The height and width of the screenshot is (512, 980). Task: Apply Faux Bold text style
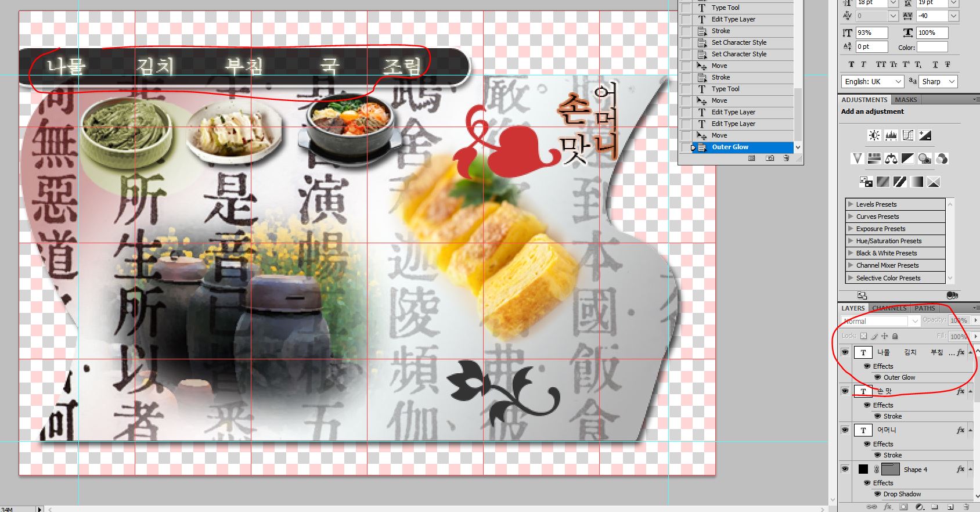click(851, 64)
